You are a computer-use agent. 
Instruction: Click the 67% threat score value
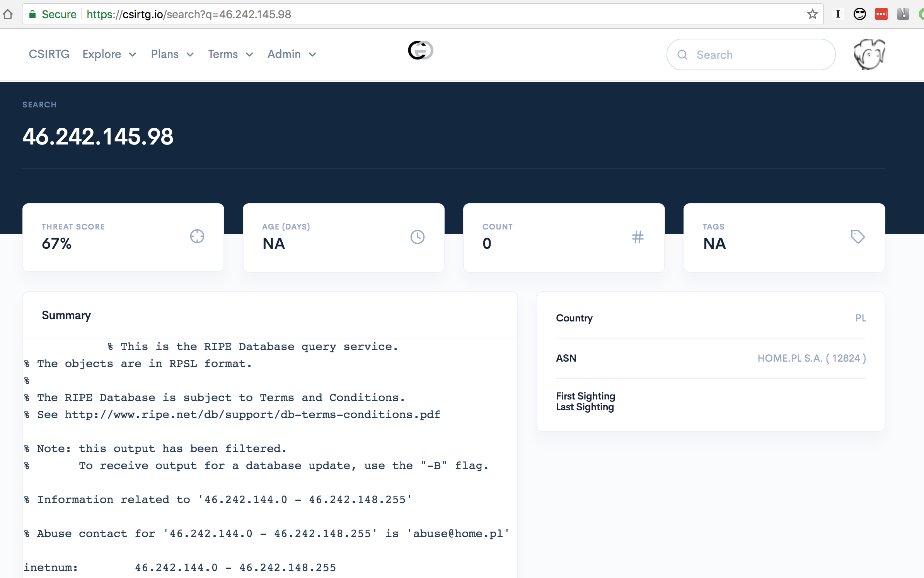(57, 243)
